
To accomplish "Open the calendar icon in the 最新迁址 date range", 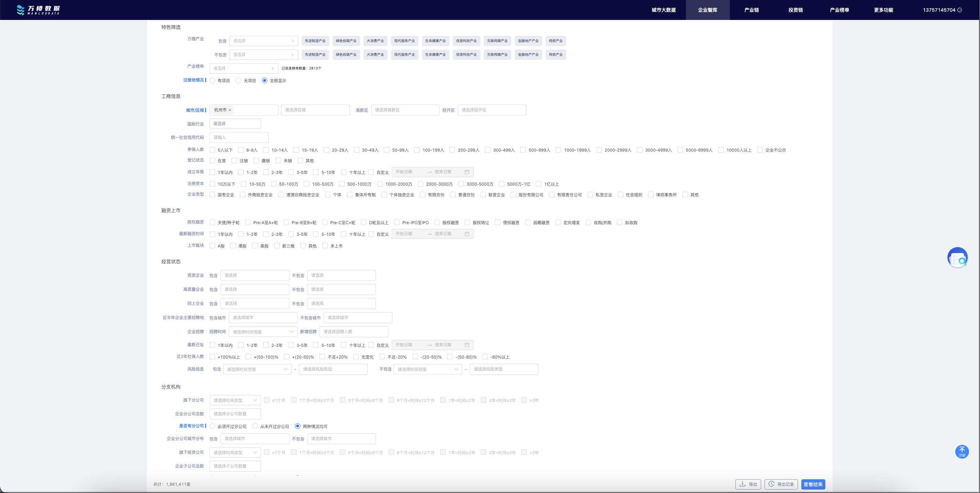I will pyautogui.click(x=467, y=345).
